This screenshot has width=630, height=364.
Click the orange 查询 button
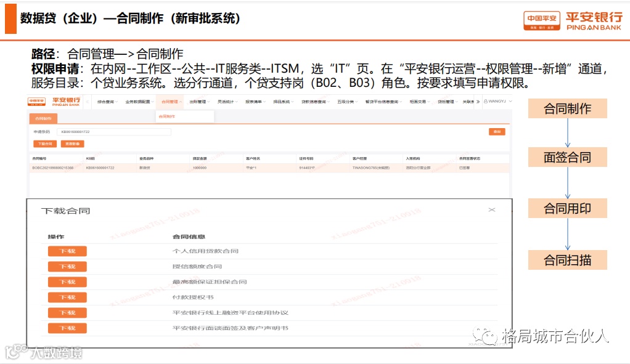click(497, 132)
